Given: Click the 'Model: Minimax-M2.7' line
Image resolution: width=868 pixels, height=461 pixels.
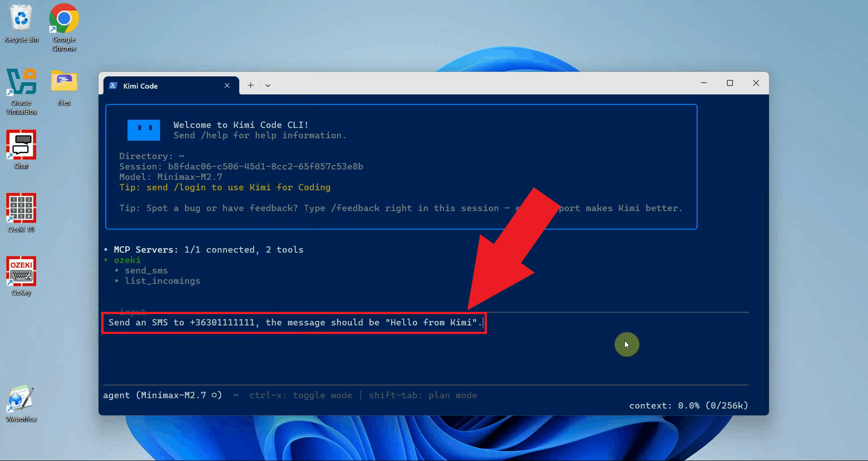Looking at the screenshot, I should click(x=170, y=177).
